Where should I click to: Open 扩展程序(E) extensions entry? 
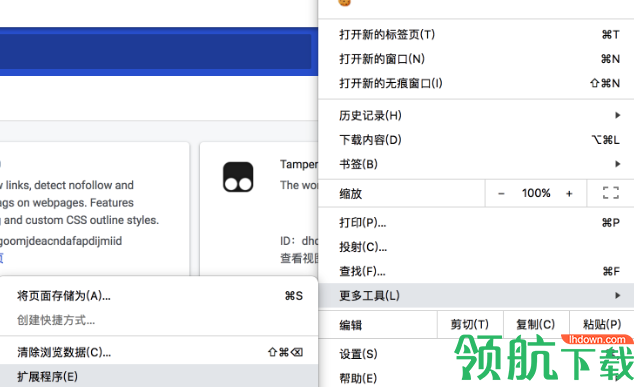click(158, 376)
